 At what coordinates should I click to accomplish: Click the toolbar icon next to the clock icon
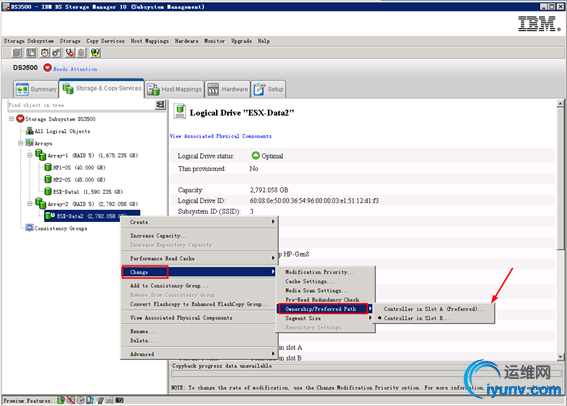[56, 53]
